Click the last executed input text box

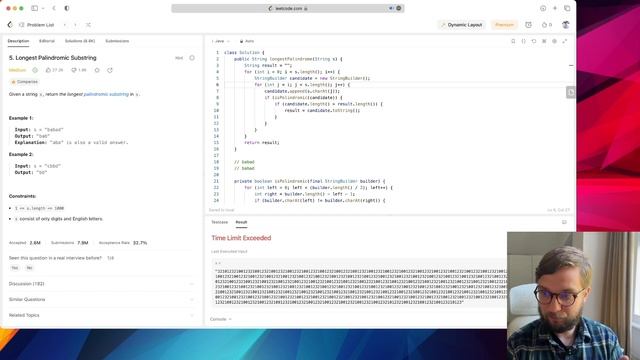point(359,282)
